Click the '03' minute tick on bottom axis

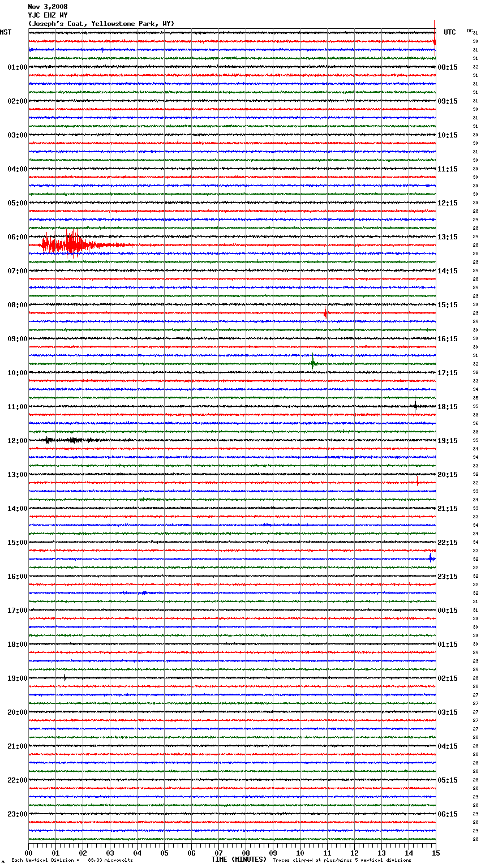(x=110, y=853)
